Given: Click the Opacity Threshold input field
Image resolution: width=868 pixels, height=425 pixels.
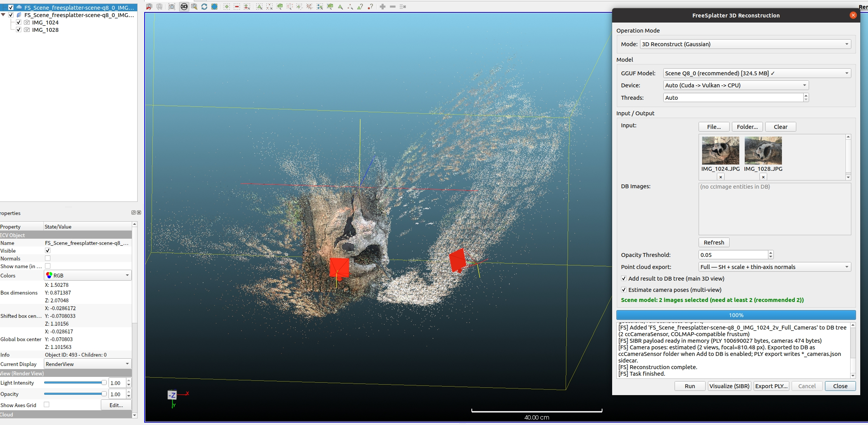Looking at the screenshot, I should (733, 255).
